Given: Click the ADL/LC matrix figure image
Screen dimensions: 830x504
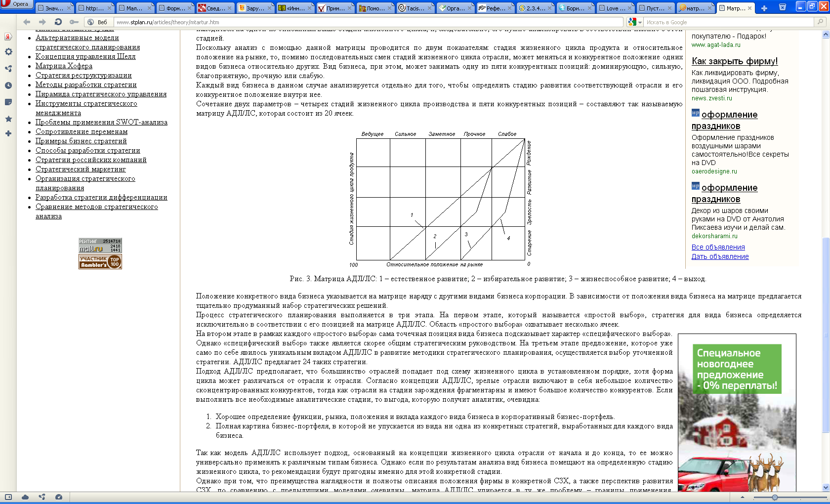Looking at the screenshot, I should 440,199.
